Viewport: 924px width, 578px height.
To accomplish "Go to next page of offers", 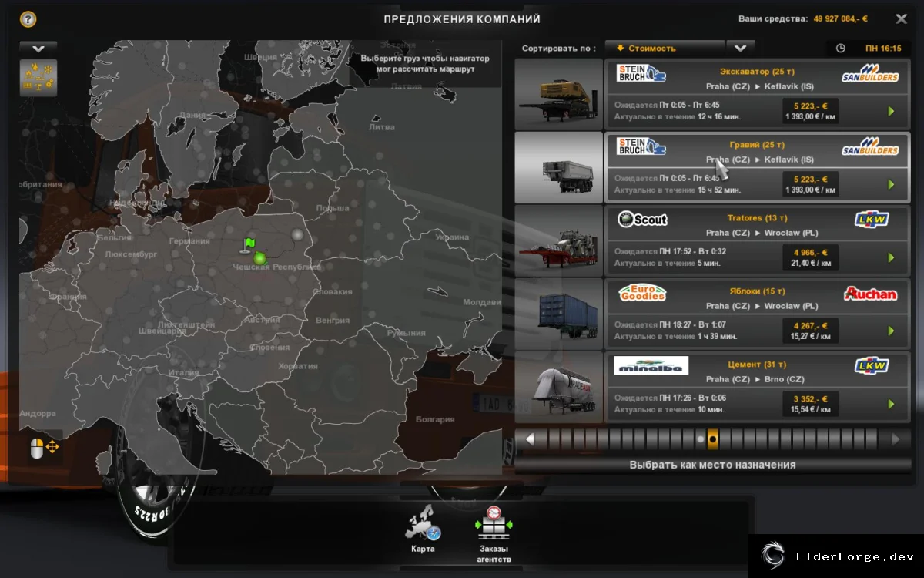I will (896, 439).
